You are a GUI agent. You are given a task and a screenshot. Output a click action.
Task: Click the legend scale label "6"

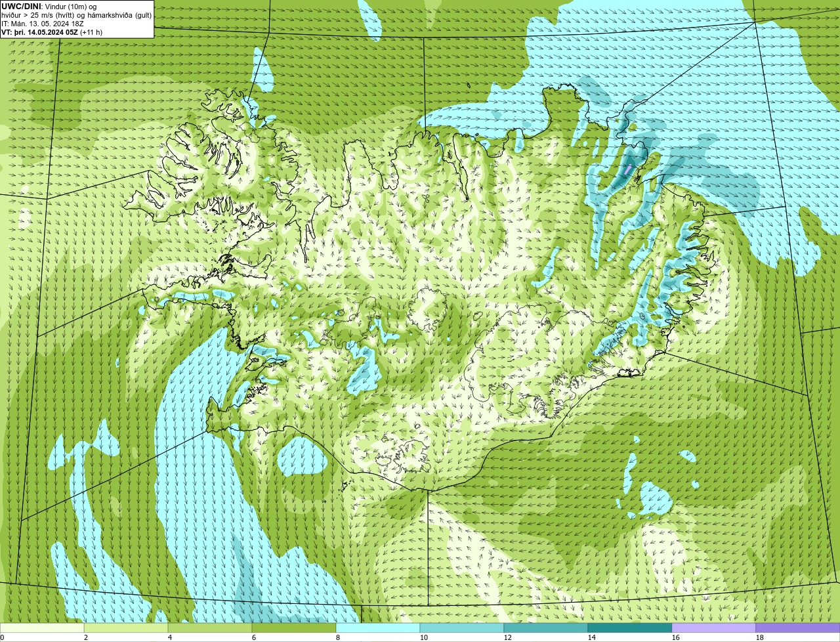click(254, 637)
